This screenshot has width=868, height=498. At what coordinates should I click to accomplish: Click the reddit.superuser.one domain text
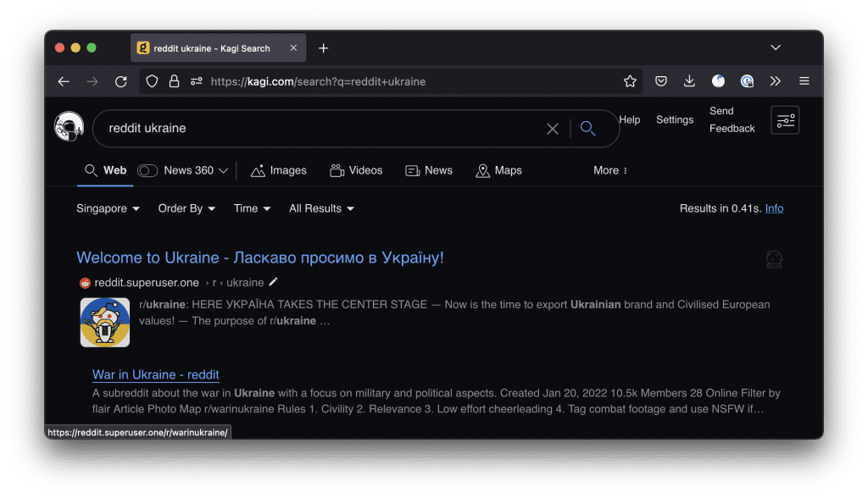coord(147,283)
